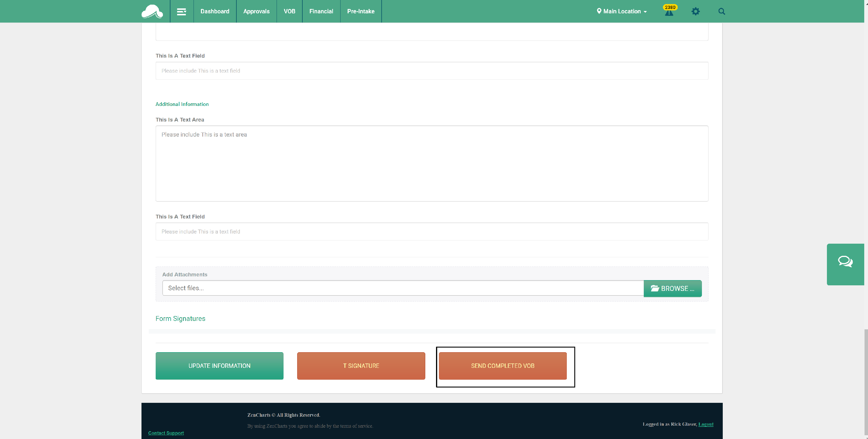Open the settings gear icon
Image resolution: width=868 pixels, height=439 pixels.
tap(696, 12)
